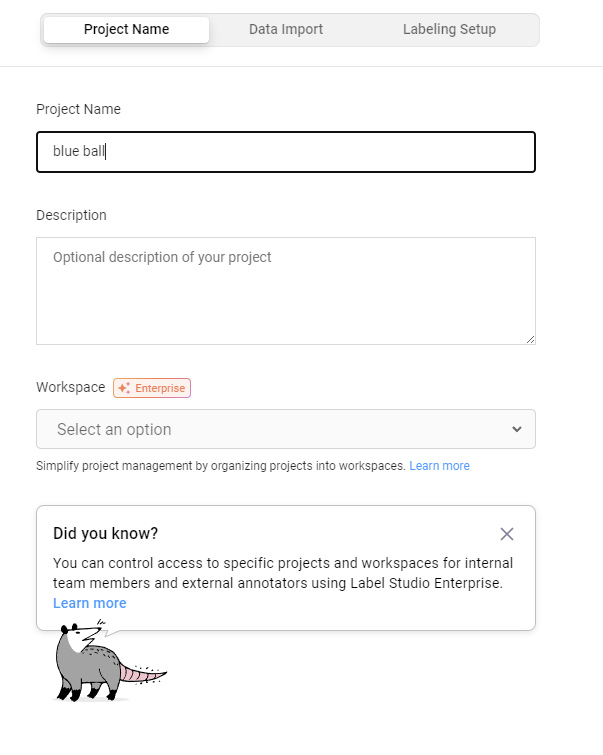Image resolution: width=603 pixels, height=755 pixels.
Task: Expand the Workspace dropdown chevron arrow
Action: coord(516,429)
